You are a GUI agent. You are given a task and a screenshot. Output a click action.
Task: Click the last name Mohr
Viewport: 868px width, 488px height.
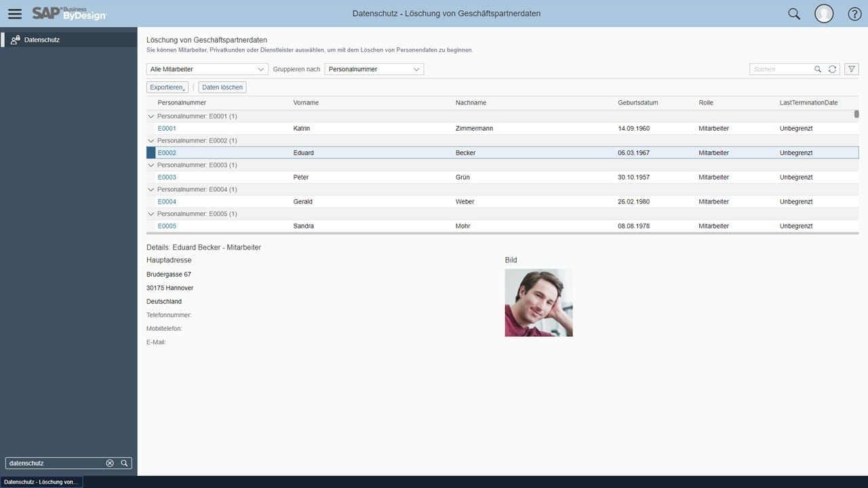click(463, 226)
